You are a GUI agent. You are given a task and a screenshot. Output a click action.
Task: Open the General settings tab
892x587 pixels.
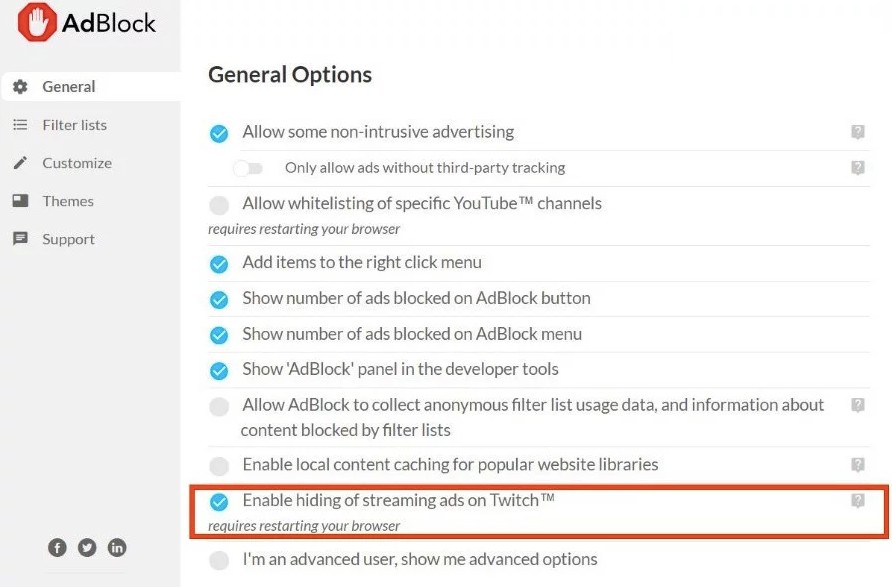click(68, 87)
